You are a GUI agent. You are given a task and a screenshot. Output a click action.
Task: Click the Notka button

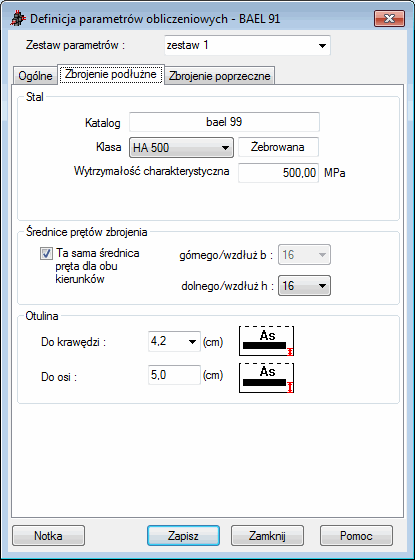[x=48, y=536]
